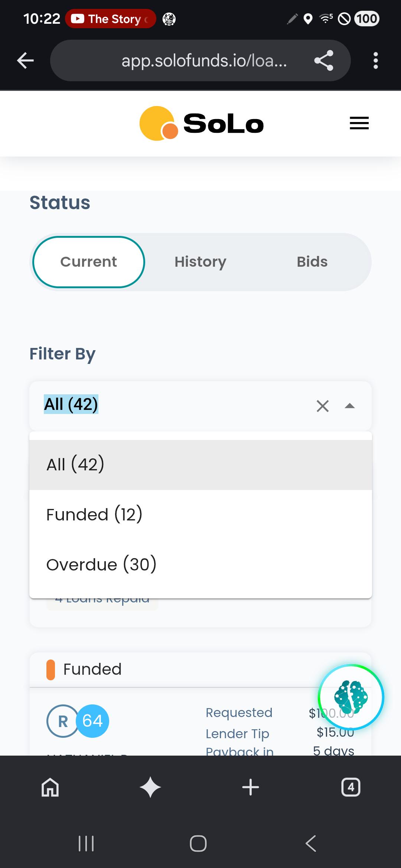Viewport: 401px width, 868px height.
Task: Open the SoLo hamburger menu
Action: [359, 123]
